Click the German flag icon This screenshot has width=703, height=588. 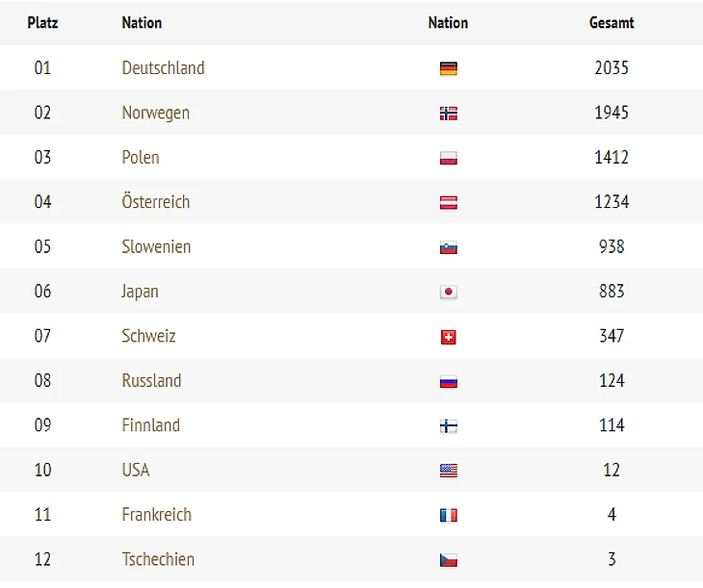click(448, 68)
